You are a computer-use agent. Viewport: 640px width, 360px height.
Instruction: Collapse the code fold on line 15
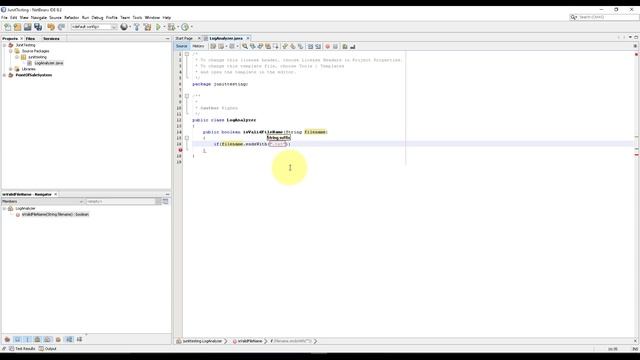187,138
